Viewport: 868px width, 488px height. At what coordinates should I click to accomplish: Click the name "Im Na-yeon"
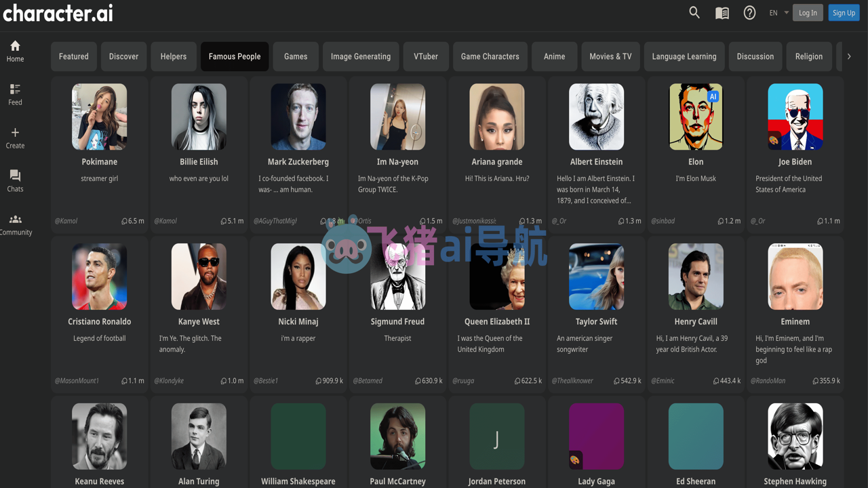[398, 162]
